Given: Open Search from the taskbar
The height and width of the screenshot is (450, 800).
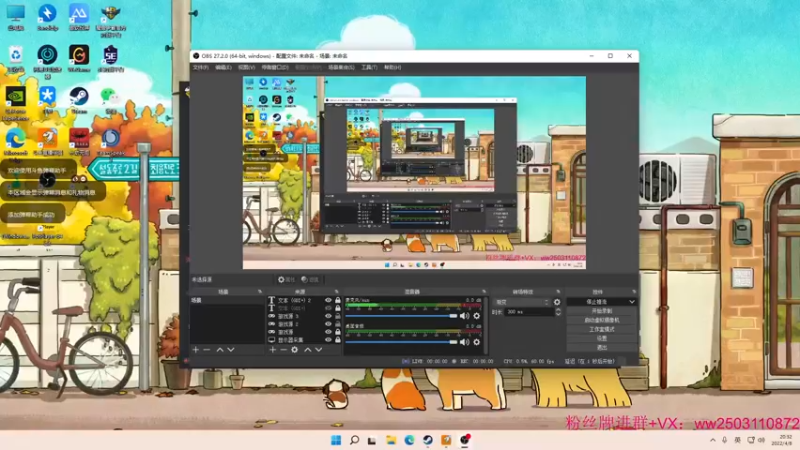Looking at the screenshot, I should (354, 440).
